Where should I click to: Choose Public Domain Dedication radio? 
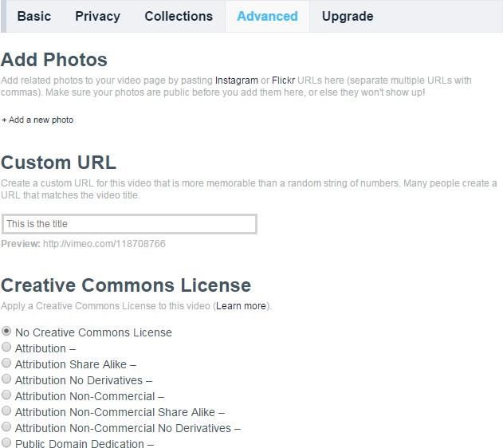pyautogui.click(x=6, y=442)
